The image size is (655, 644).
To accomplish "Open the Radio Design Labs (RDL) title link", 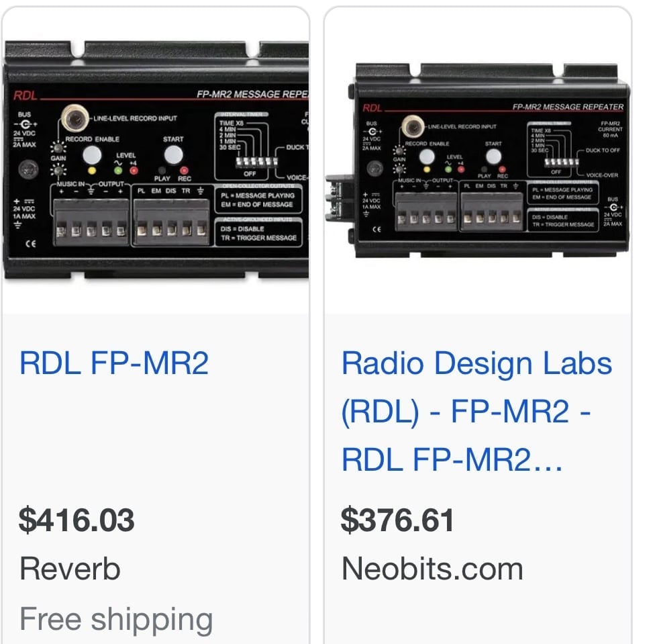I will [x=476, y=411].
